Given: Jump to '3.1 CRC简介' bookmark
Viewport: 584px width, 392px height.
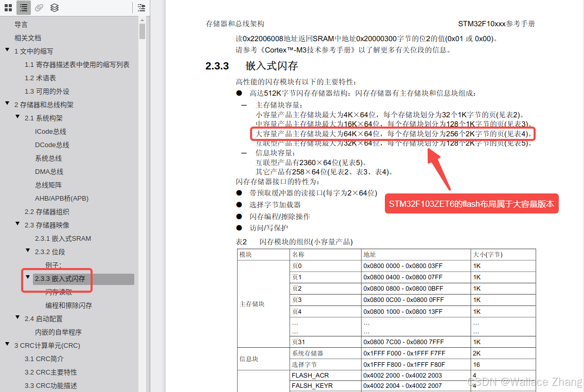Looking at the screenshot, I should pos(44,359).
